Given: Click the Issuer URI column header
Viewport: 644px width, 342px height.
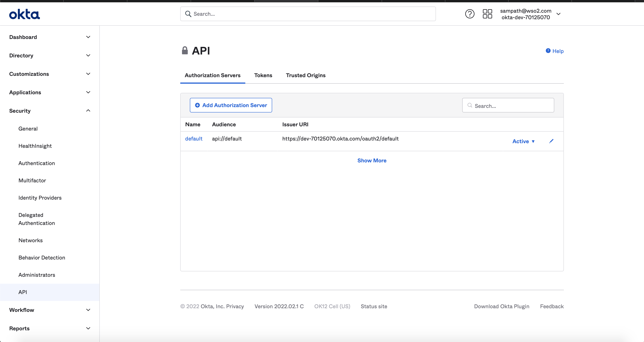Looking at the screenshot, I should [295, 124].
